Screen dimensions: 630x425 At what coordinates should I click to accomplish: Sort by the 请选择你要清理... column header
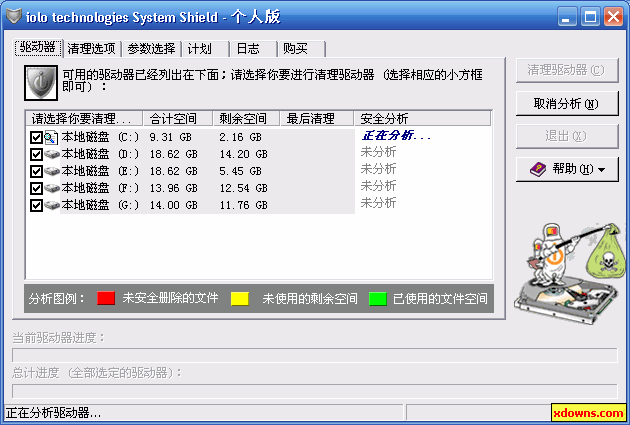tap(84, 119)
